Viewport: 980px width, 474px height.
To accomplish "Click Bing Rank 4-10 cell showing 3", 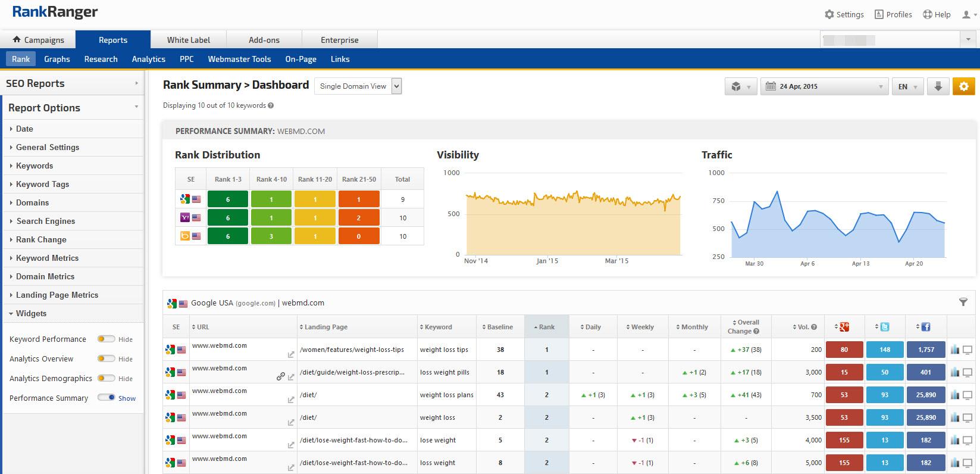I will click(x=271, y=236).
